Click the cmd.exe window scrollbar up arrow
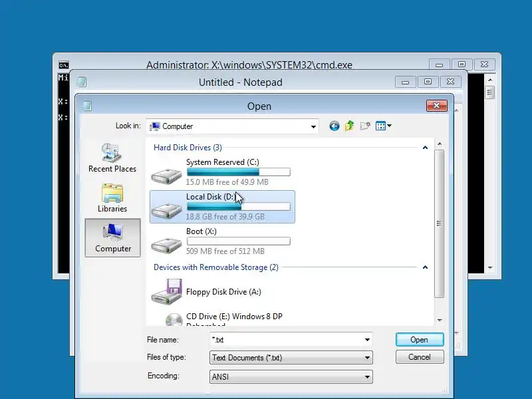532x399 pixels. coord(490,80)
